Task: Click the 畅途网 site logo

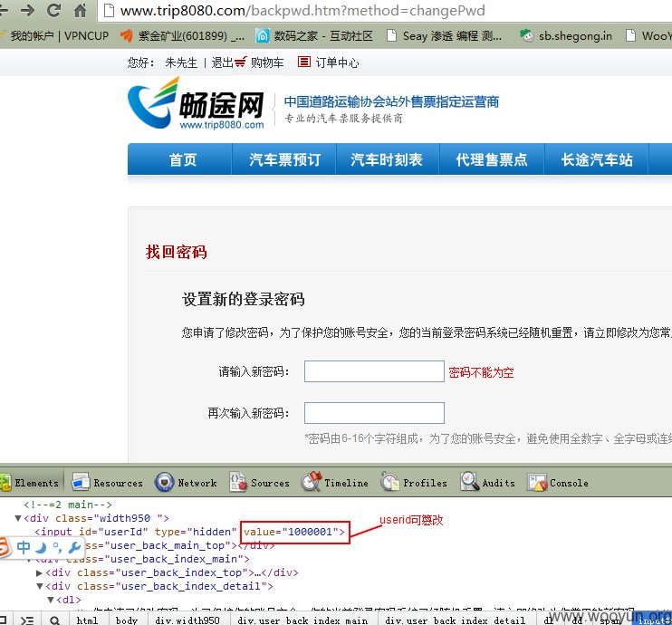Action: [197, 103]
